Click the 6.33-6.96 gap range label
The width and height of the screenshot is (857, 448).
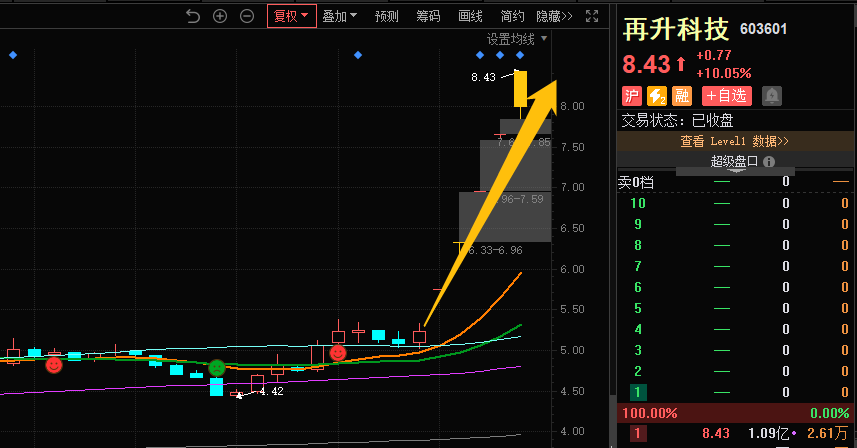click(x=496, y=250)
